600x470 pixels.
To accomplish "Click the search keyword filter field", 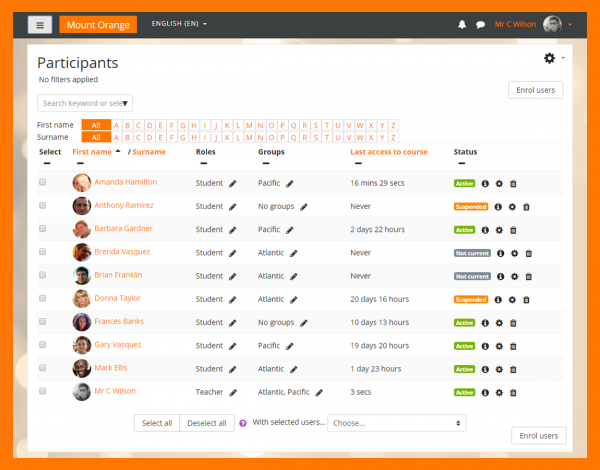I will (x=84, y=103).
